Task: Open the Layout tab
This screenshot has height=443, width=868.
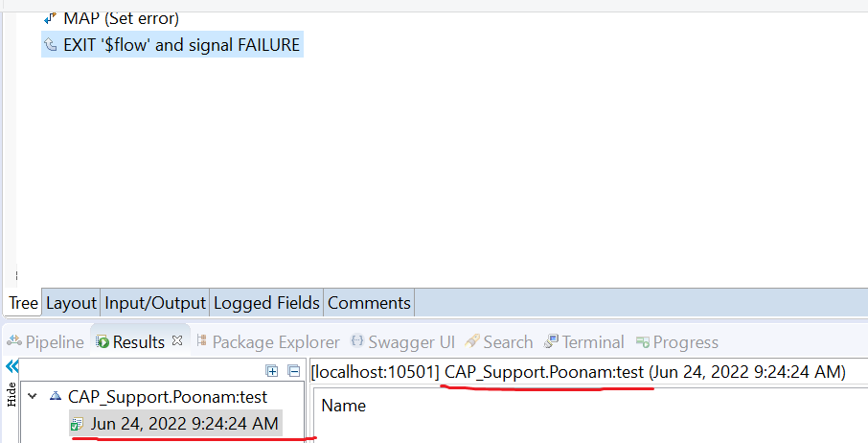Action: click(x=72, y=303)
